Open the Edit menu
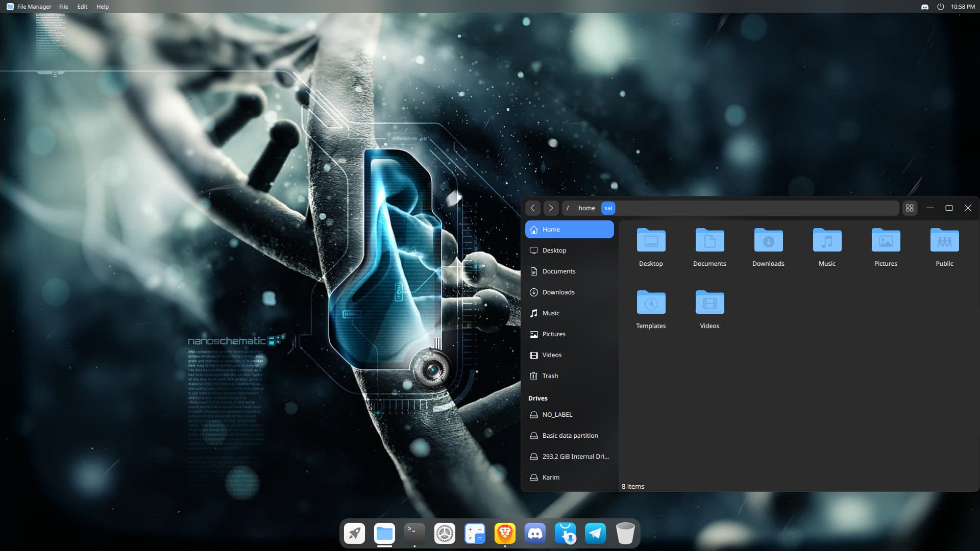This screenshot has width=980, height=551. [82, 7]
